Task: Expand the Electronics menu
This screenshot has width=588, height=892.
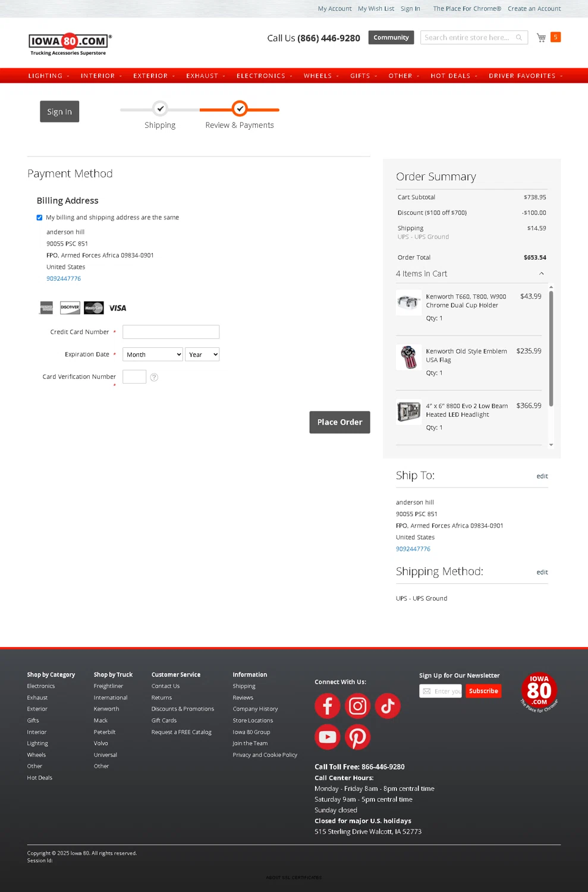Action: pos(265,76)
